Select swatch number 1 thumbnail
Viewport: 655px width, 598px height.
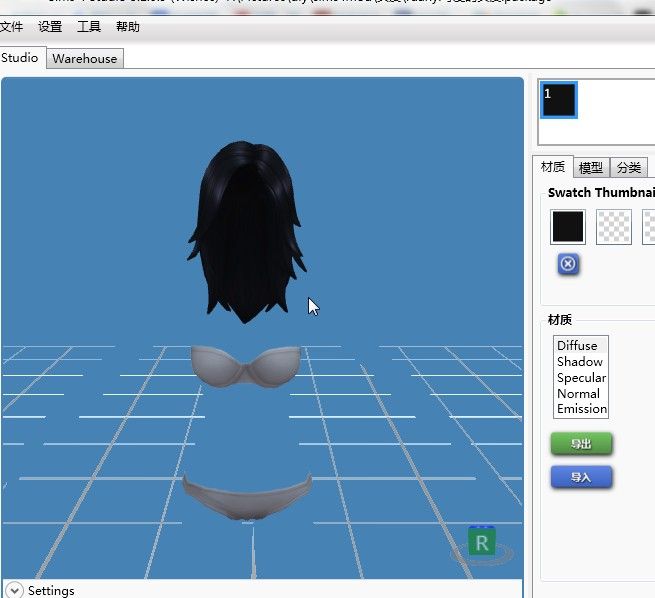[559, 100]
